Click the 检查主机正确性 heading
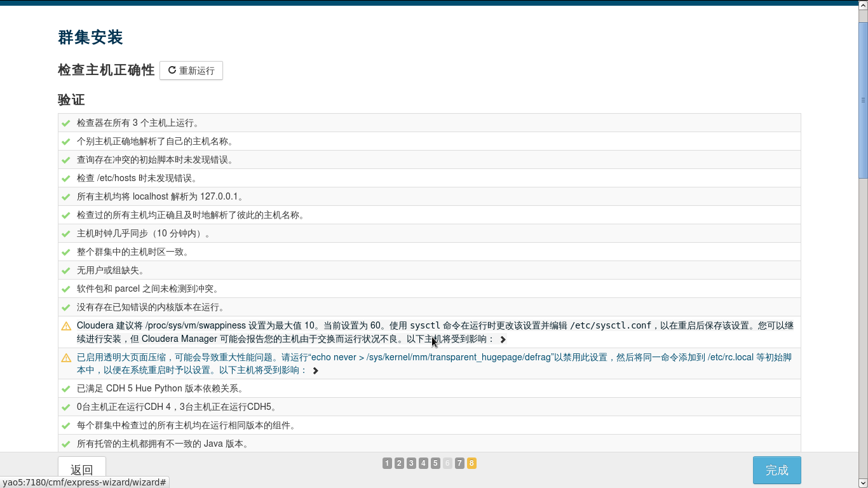The image size is (868, 488). pyautogui.click(x=106, y=70)
